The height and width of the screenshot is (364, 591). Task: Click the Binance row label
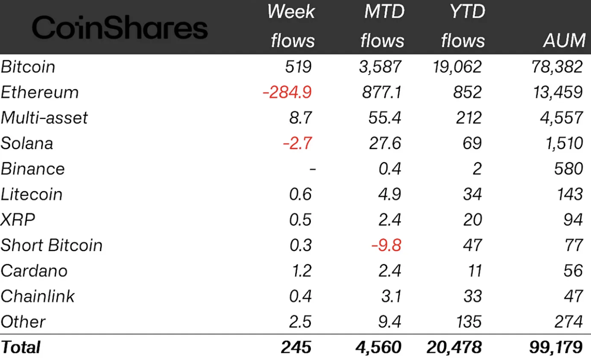pyautogui.click(x=33, y=169)
